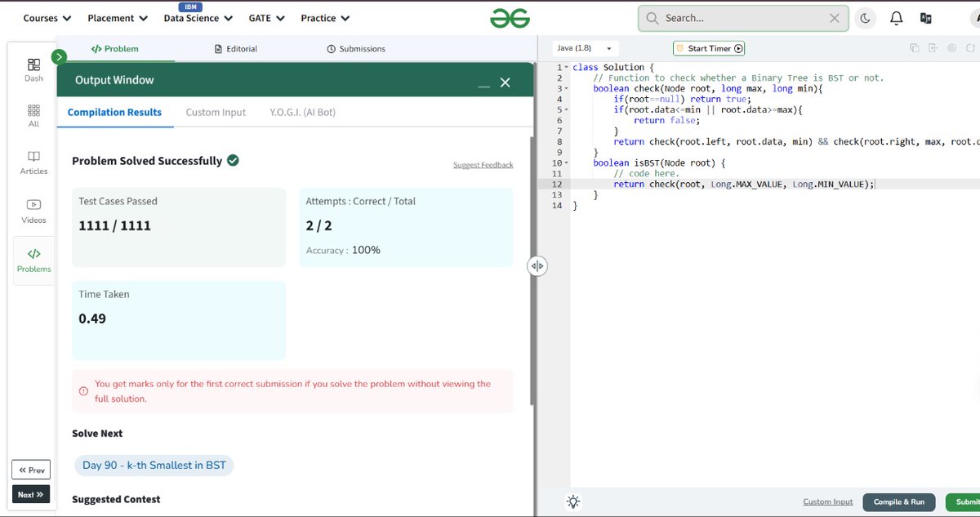Open the GATE dropdown menu
The image size is (980, 517).
[268, 18]
